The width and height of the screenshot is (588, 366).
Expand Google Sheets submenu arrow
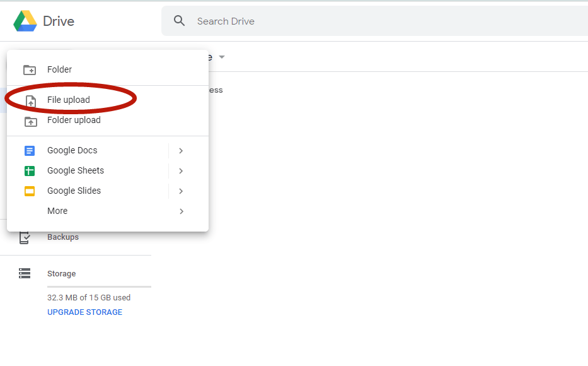pyautogui.click(x=181, y=171)
